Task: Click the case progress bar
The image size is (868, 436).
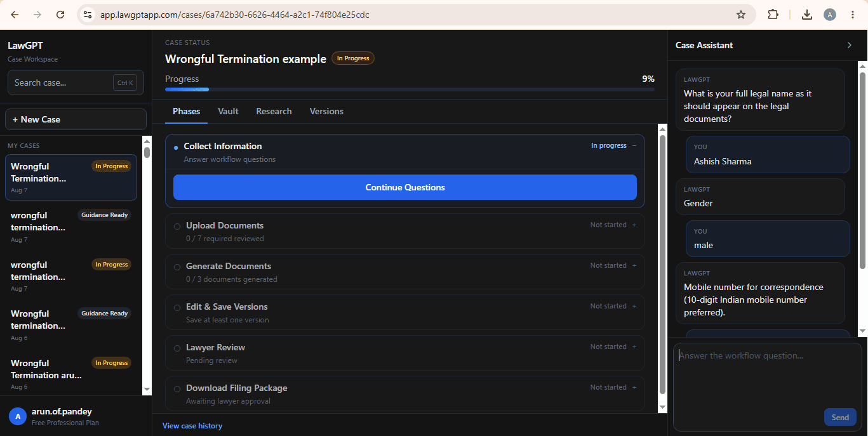Action: [410, 89]
